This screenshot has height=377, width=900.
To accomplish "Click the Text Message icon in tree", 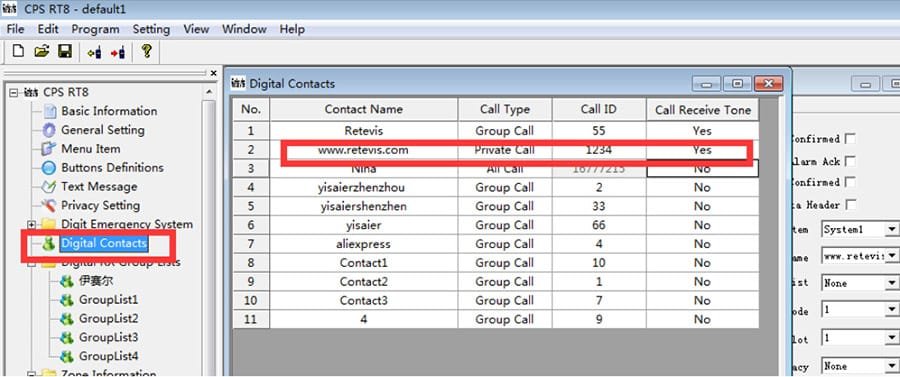I will [x=50, y=187].
